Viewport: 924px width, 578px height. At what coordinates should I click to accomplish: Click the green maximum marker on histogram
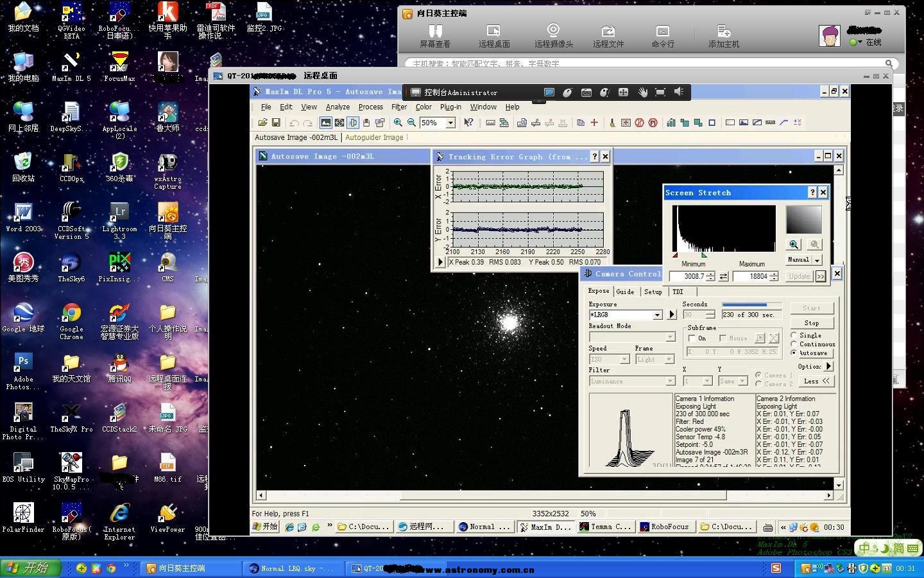(x=704, y=256)
